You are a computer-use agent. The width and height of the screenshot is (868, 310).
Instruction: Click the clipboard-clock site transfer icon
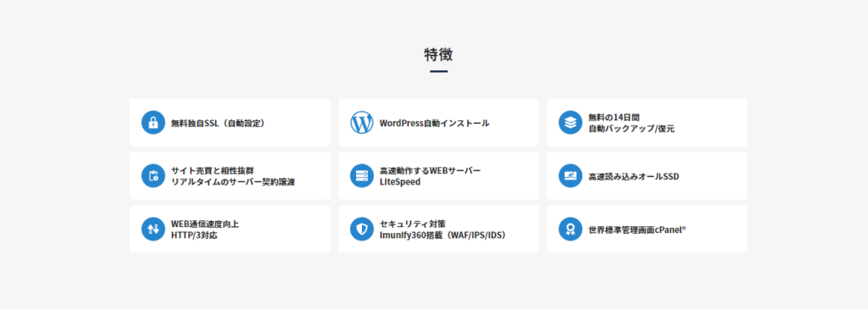click(x=153, y=176)
